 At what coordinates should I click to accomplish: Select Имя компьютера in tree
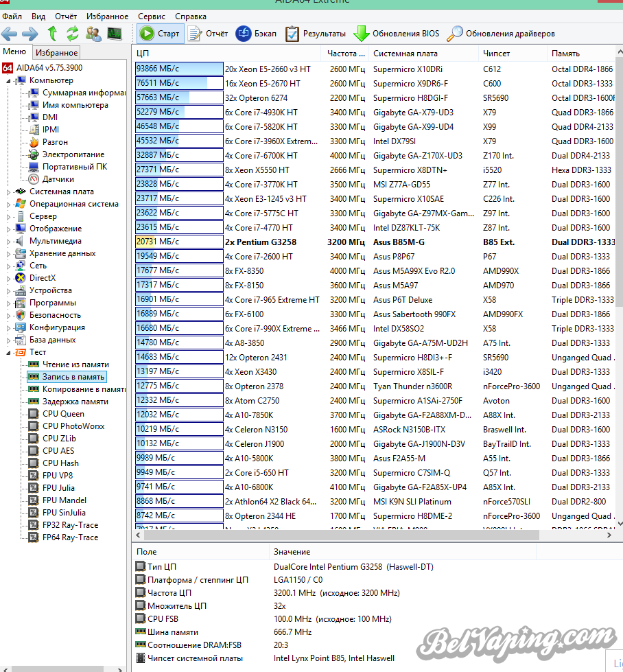(69, 105)
